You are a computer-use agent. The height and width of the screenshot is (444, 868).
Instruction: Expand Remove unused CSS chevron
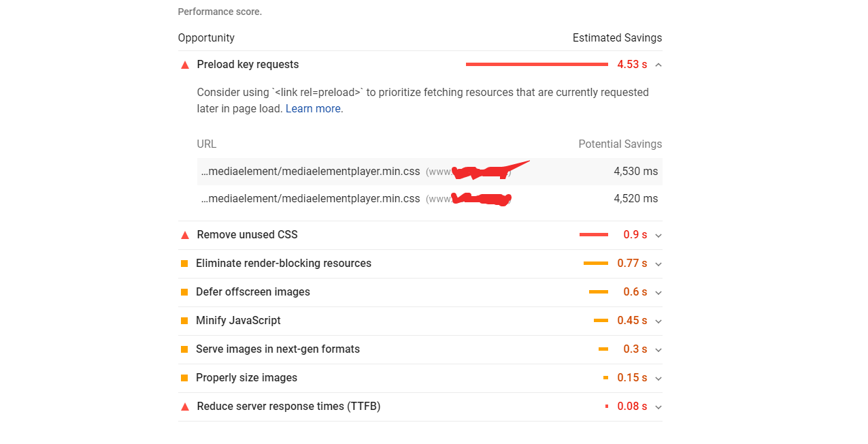(x=658, y=236)
